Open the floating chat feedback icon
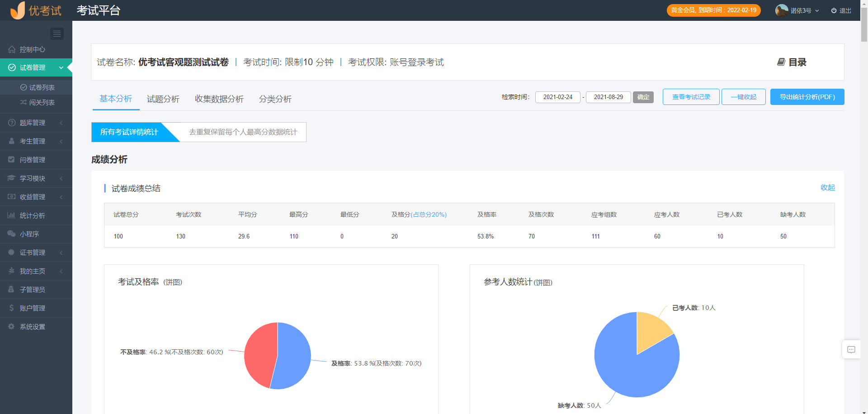This screenshot has height=414, width=868. (x=851, y=349)
